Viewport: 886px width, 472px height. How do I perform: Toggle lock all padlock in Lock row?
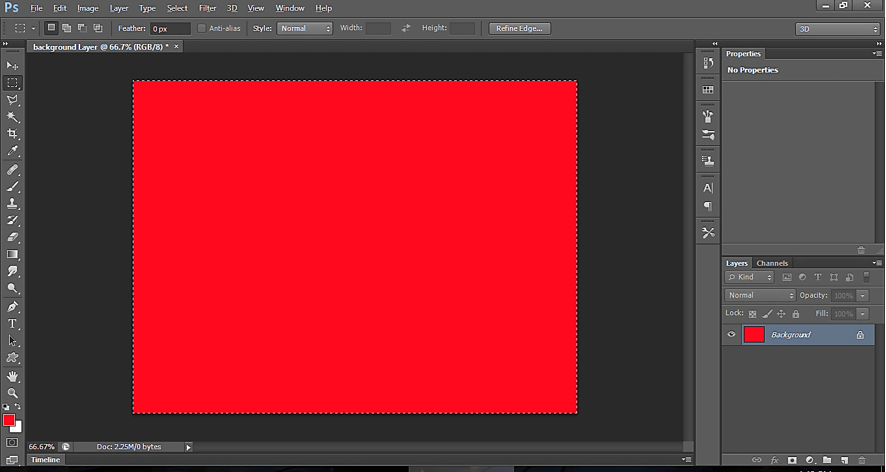796,314
